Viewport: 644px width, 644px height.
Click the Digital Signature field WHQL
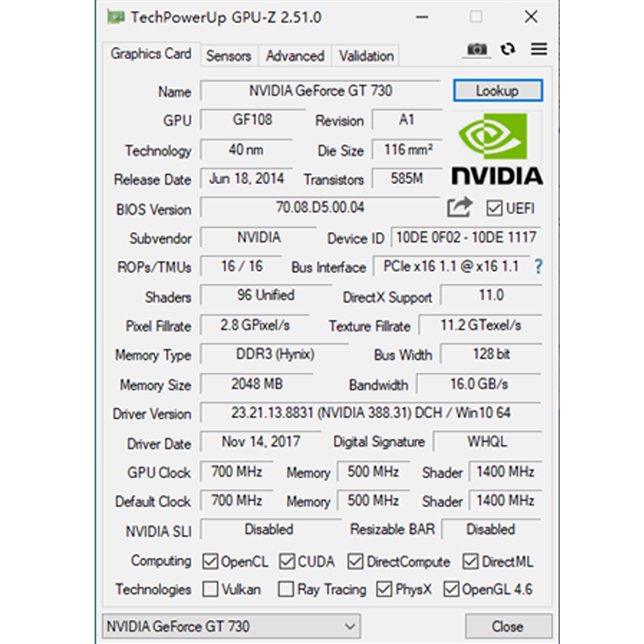[x=487, y=442]
